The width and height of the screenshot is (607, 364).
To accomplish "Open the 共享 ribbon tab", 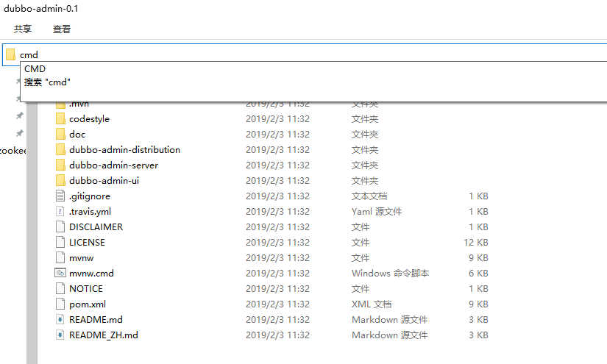I will point(23,29).
